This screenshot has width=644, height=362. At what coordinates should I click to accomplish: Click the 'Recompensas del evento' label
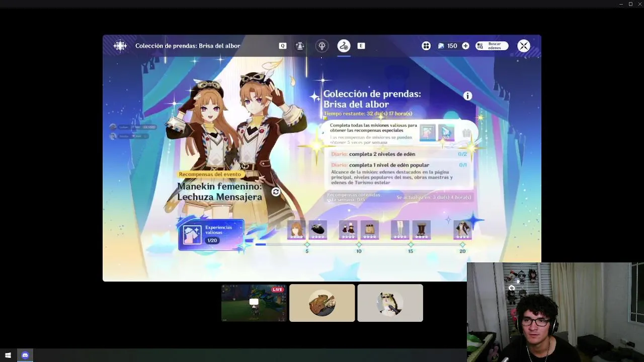(x=210, y=174)
